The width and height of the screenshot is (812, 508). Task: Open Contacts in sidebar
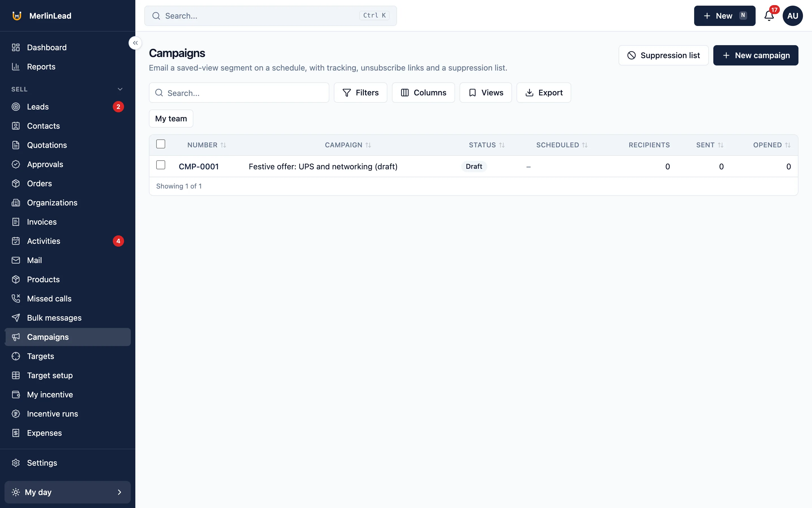point(67,126)
